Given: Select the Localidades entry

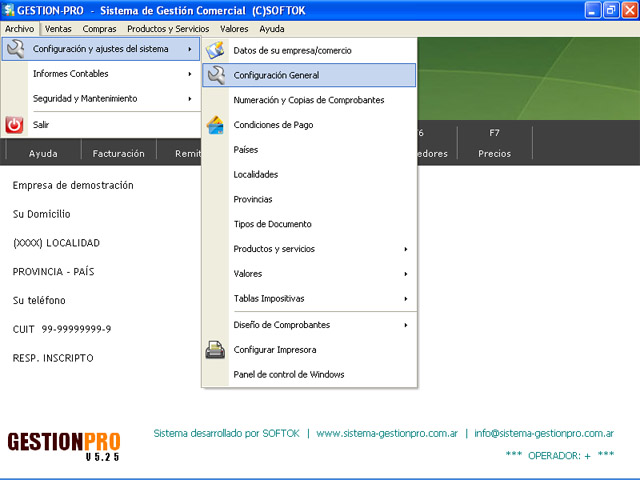Looking at the screenshot, I should pos(309,175).
